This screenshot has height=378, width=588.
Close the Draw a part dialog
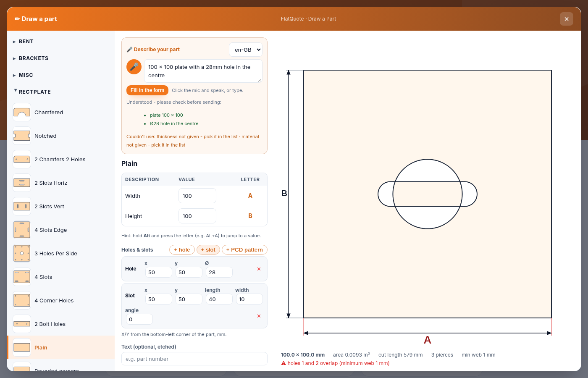[x=567, y=19]
